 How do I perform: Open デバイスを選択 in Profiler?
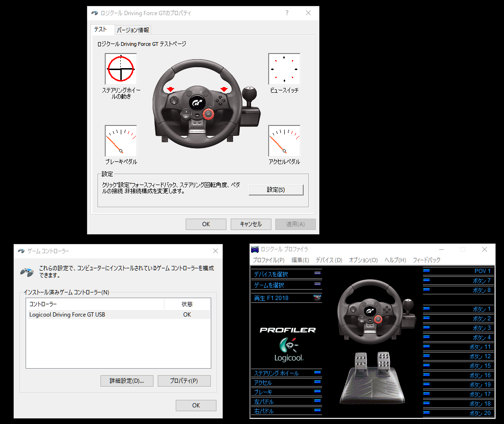[286, 274]
